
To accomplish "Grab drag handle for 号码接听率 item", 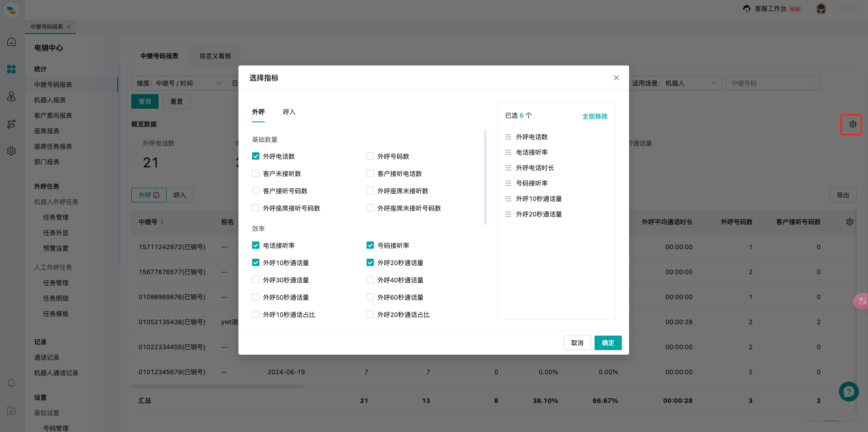I will point(508,183).
